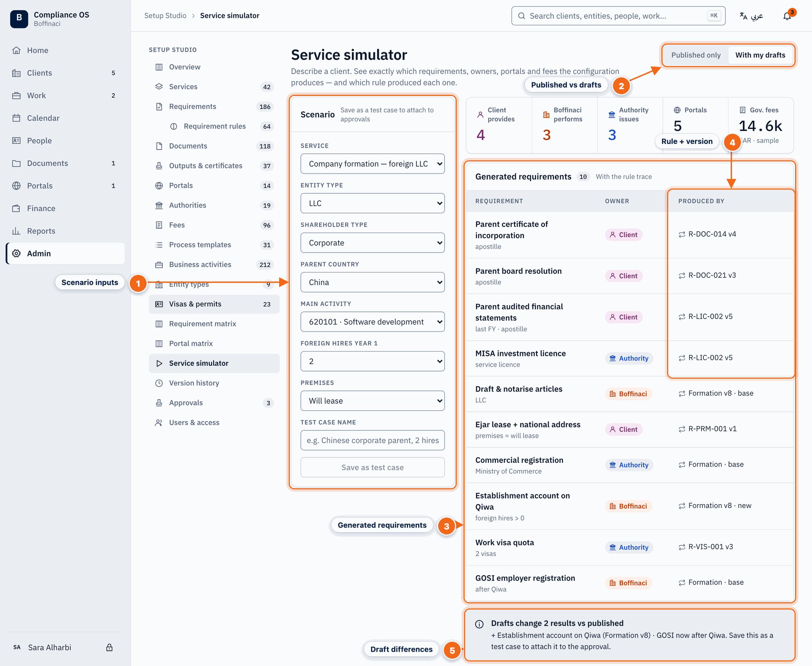Viewport: 812px width, 666px height.
Task: Open the Parent country dropdown showing China
Action: [x=373, y=282]
